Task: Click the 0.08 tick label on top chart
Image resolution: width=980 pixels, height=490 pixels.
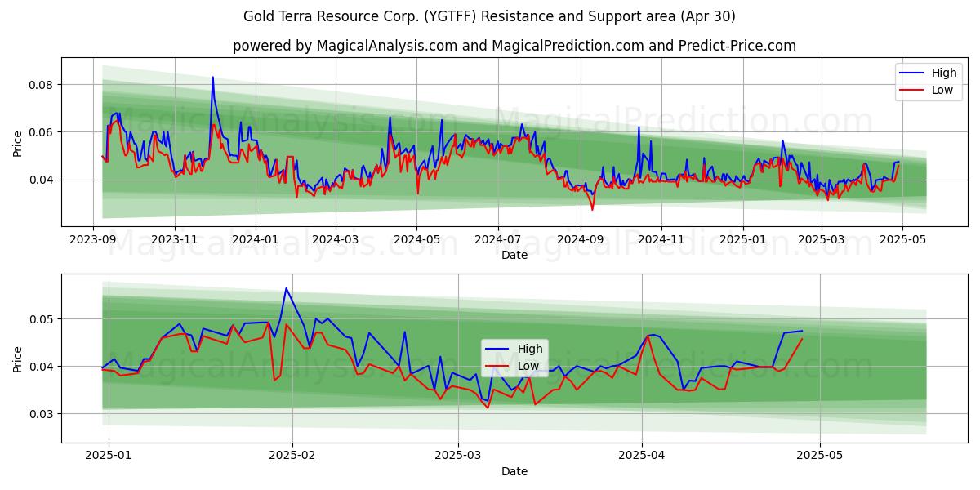Action: pos(42,85)
